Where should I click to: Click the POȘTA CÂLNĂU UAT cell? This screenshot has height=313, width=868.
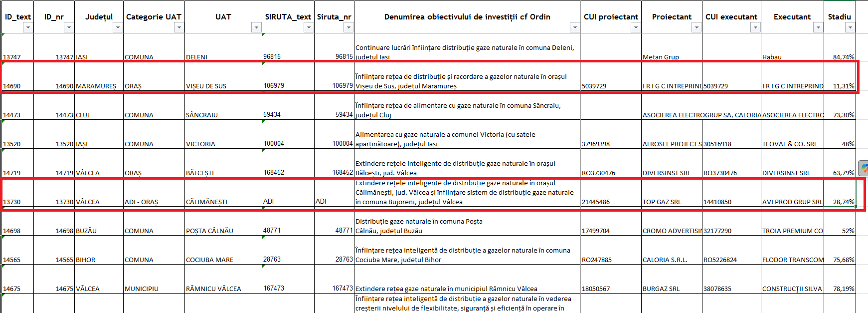pos(223,221)
